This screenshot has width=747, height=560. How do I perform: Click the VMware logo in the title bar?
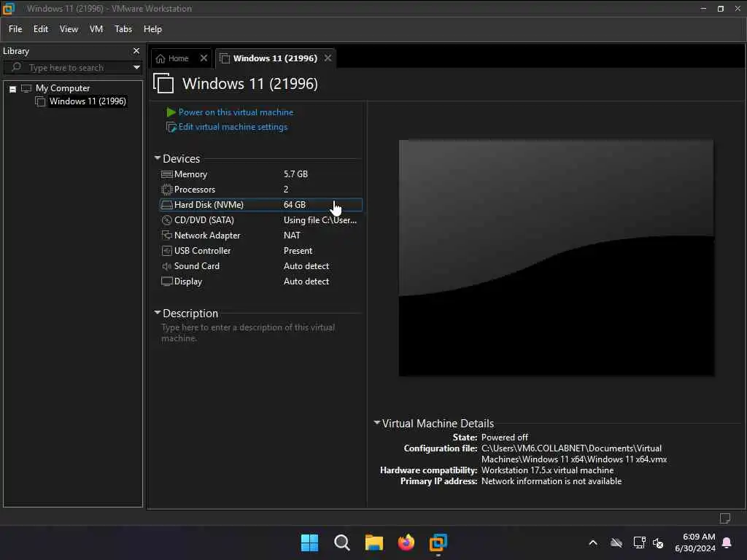(x=9, y=9)
